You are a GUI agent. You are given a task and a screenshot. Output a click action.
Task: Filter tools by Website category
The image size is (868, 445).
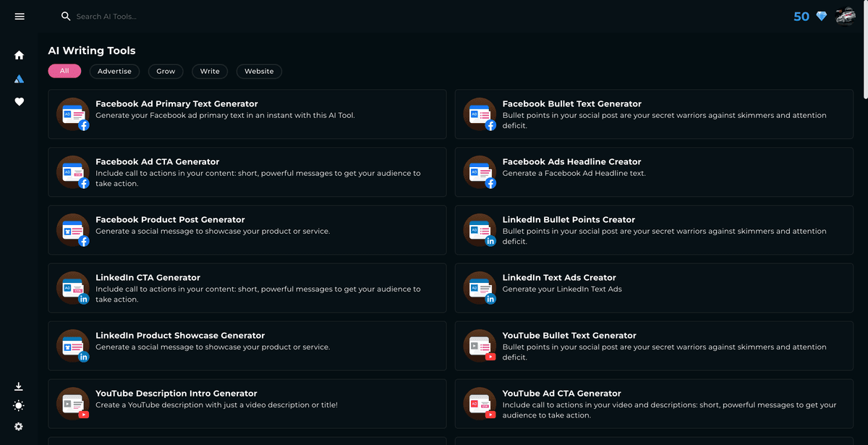pyautogui.click(x=259, y=71)
